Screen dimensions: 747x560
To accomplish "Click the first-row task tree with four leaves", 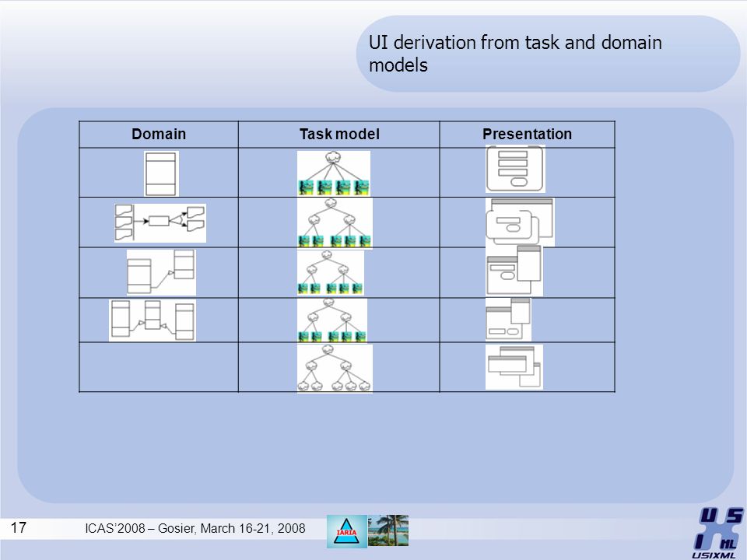I will coord(334,173).
